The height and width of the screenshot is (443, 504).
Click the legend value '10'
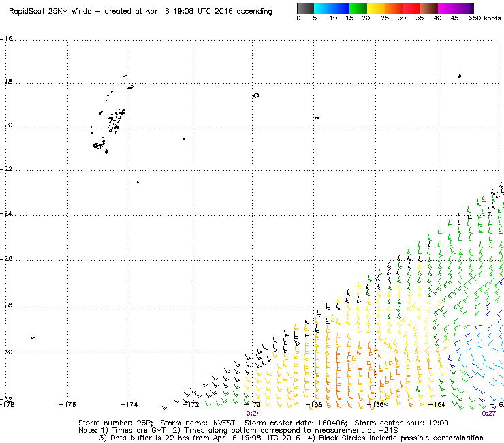tap(333, 18)
